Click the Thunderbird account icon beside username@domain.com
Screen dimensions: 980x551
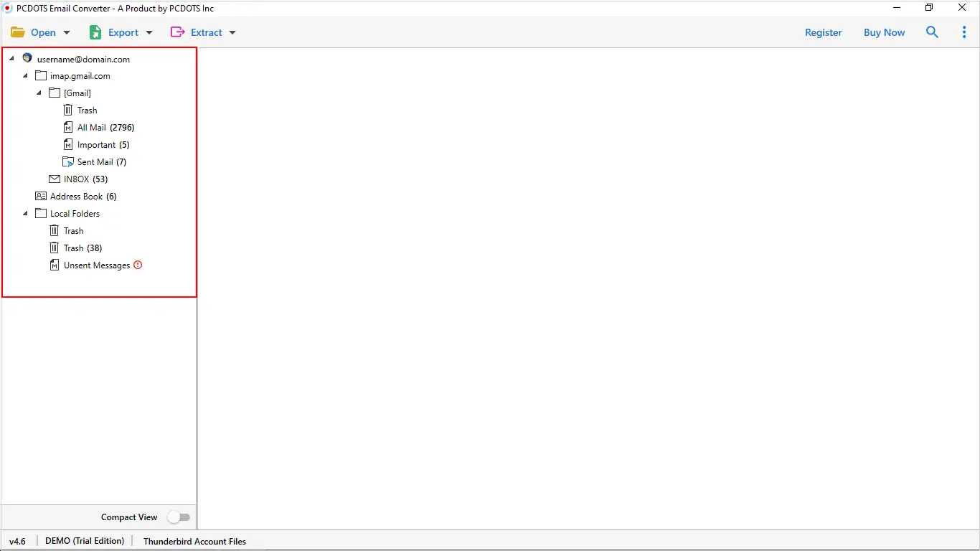(27, 58)
